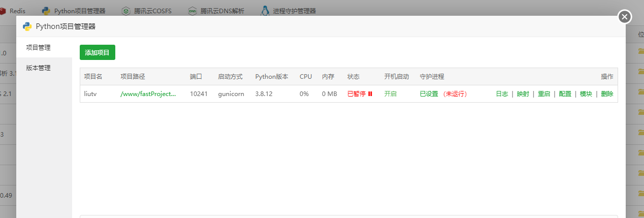
Task: Click the 启动方式 column header
Action: [230, 77]
